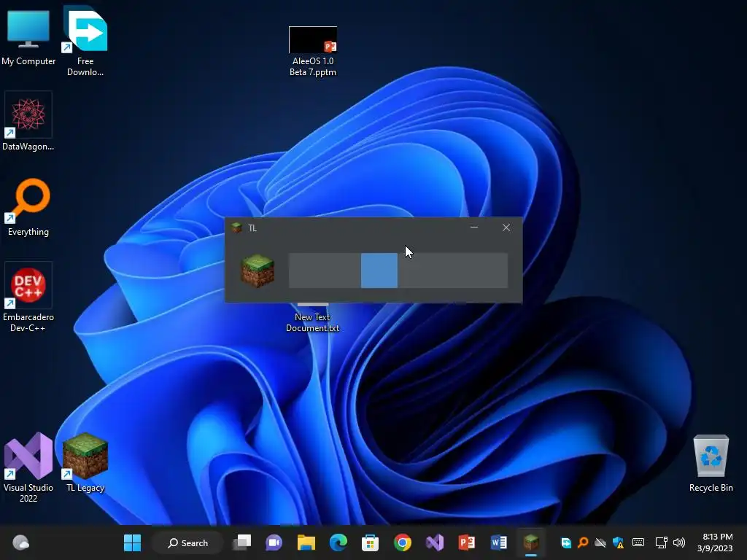The height and width of the screenshot is (560, 747).
Task: Select Embarcadero Dev-C++ desktop shortcut
Action: click(28, 296)
